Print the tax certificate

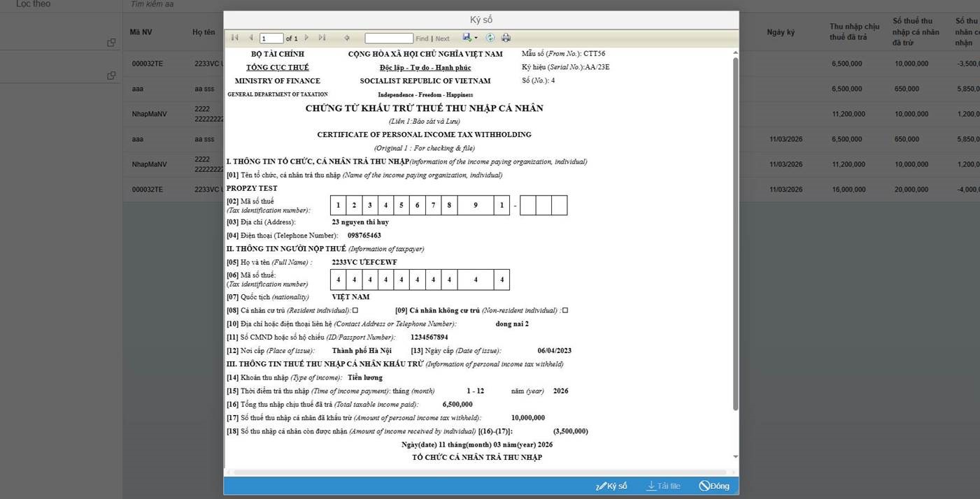click(506, 38)
